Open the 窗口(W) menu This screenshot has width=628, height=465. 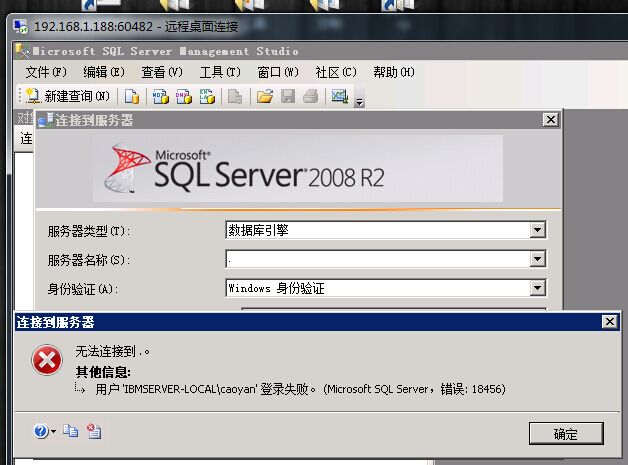[278, 72]
